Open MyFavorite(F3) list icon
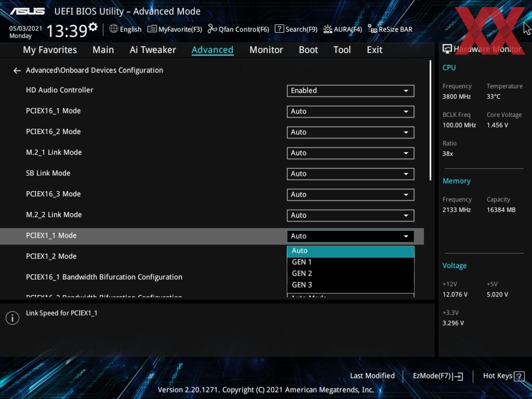 [x=152, y=29]
